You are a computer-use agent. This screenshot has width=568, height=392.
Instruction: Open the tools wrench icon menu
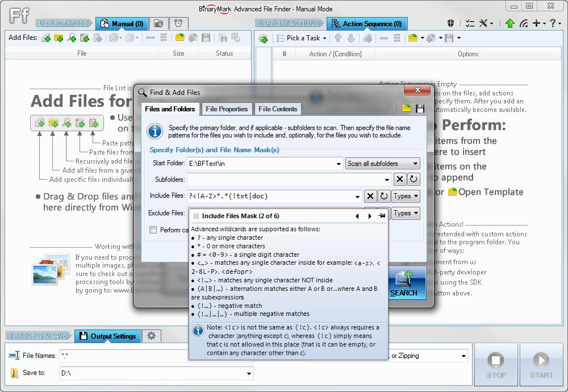point(486,23)
